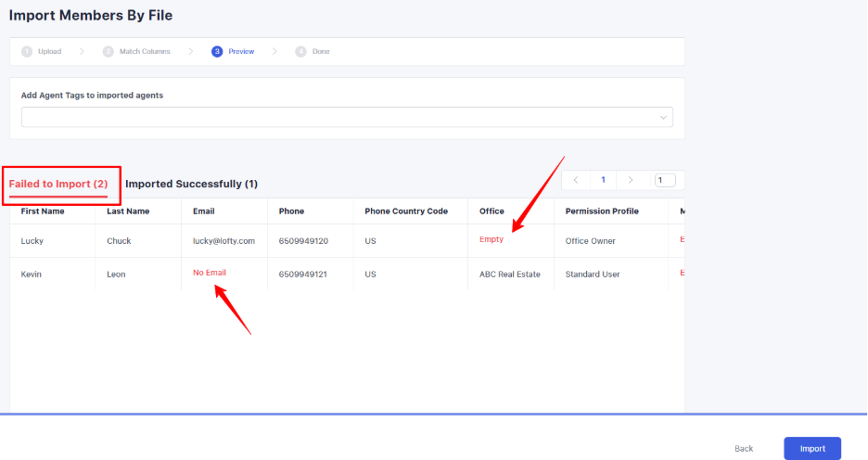This screenshot has width=868, height=460.
Task: Go to next page arrow
Action: tap(631, 180)
